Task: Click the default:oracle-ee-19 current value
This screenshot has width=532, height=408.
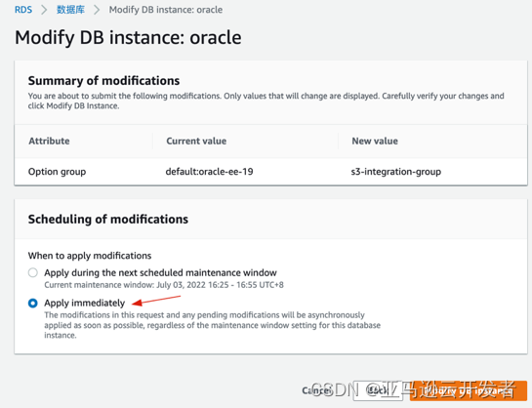Action: point(209,172)
